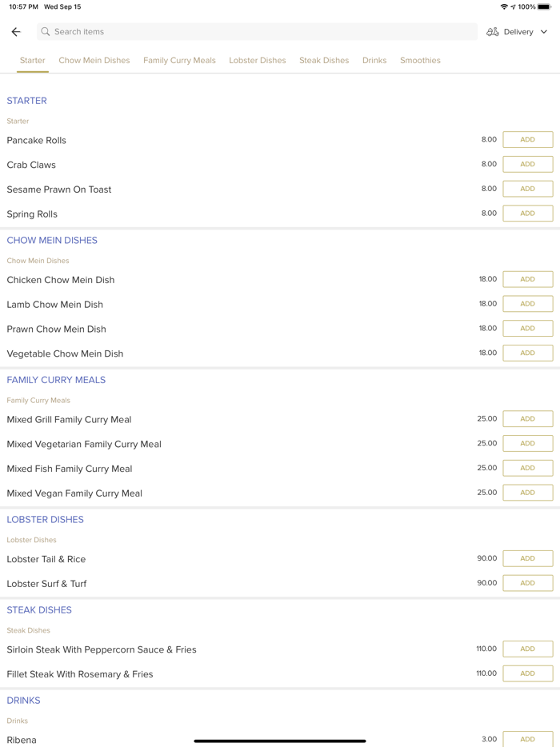The width and height of the screenshot is (560, 747).
Task: Go to the Steak Dishes tab
Action: click(324, 61)
